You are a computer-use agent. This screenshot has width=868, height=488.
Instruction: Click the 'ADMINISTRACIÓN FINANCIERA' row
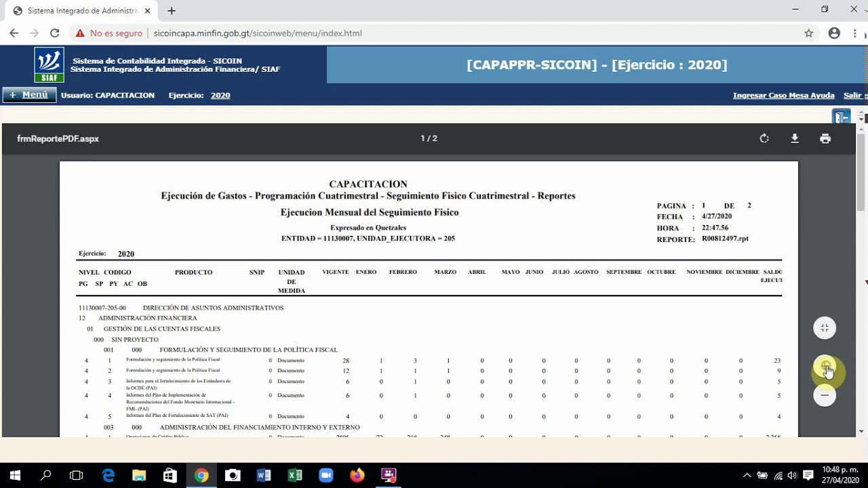pos(138,318)
